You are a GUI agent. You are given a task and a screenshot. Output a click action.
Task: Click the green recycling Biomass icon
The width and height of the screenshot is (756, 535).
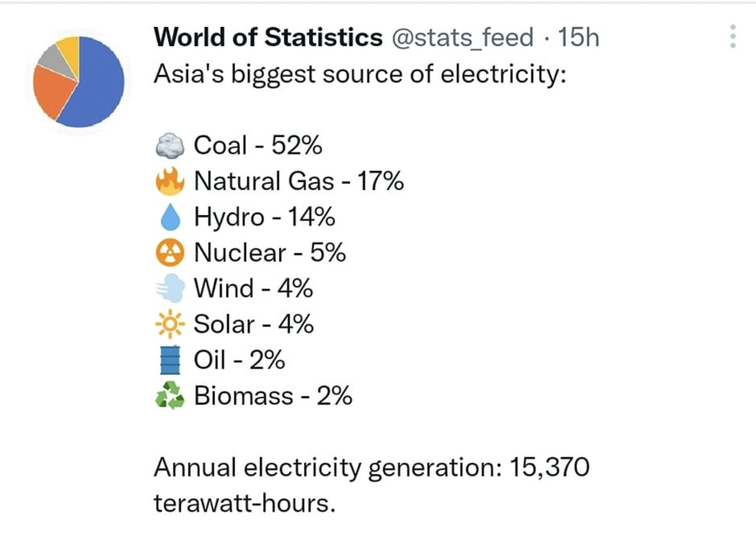coord(170,396)
